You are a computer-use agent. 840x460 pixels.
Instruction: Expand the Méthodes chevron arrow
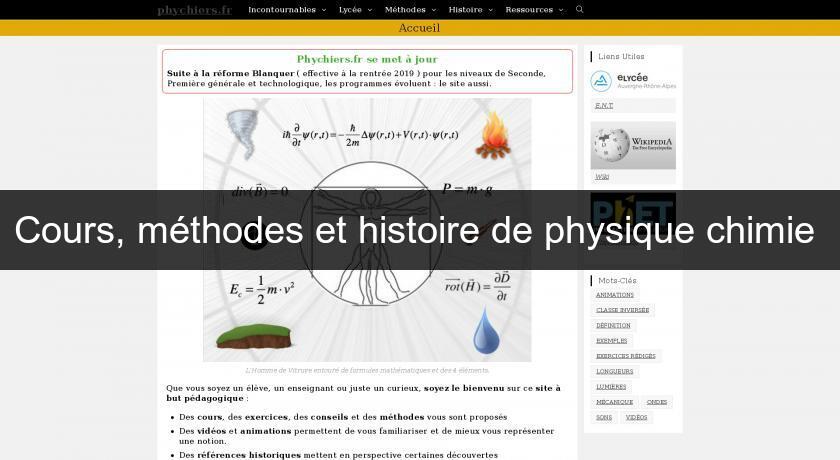(434, 10)
